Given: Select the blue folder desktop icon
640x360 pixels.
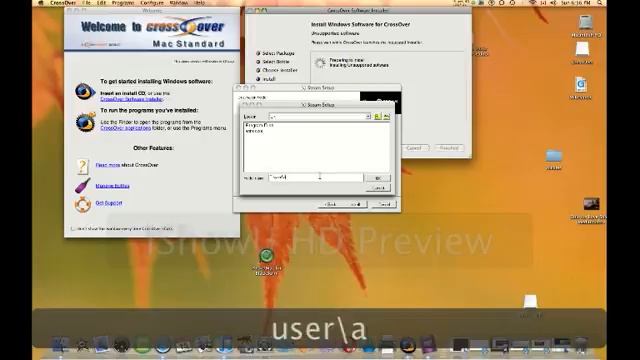Looking at the screenshot, I should tap(553, 159).
